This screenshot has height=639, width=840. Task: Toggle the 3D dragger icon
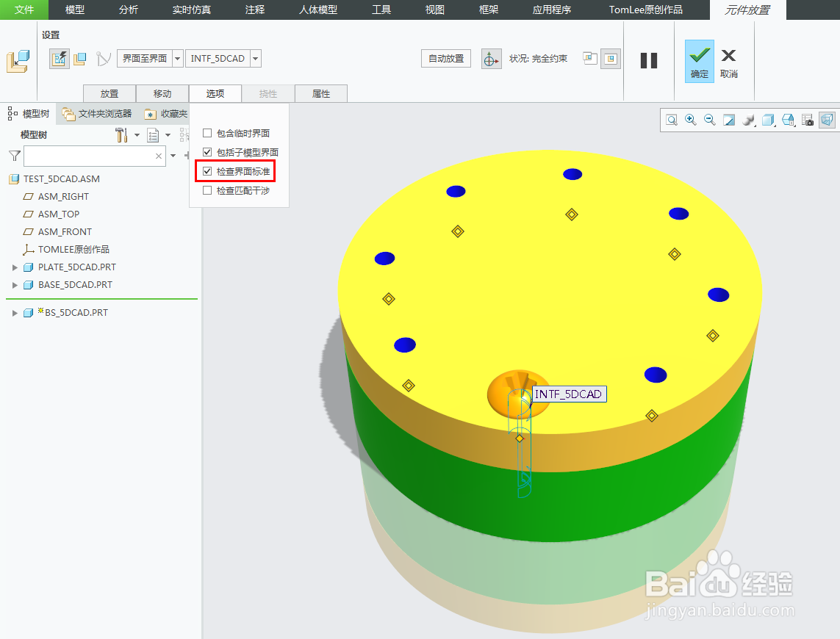coord(491,59)
